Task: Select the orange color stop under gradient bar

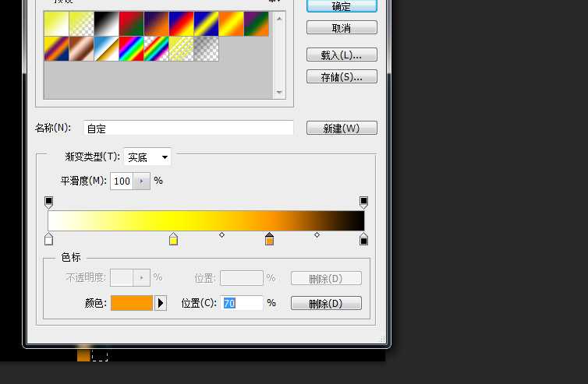Action: point(269,239)
